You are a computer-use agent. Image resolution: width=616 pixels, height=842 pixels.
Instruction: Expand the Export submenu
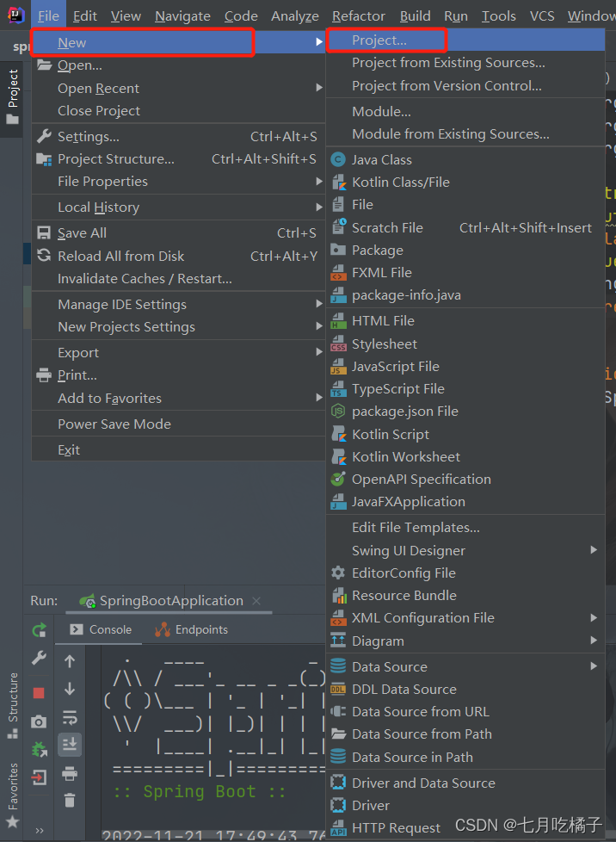179,353
